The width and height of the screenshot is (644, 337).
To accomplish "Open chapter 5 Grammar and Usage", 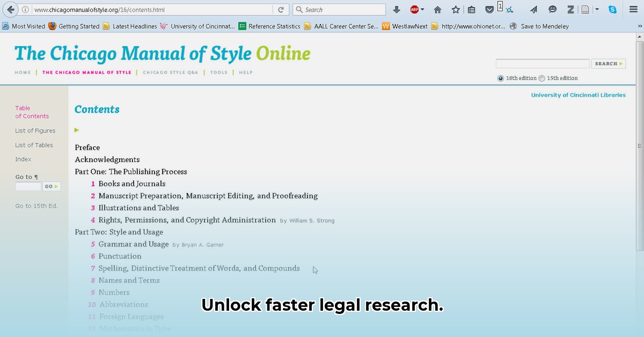I will (134, 244).
